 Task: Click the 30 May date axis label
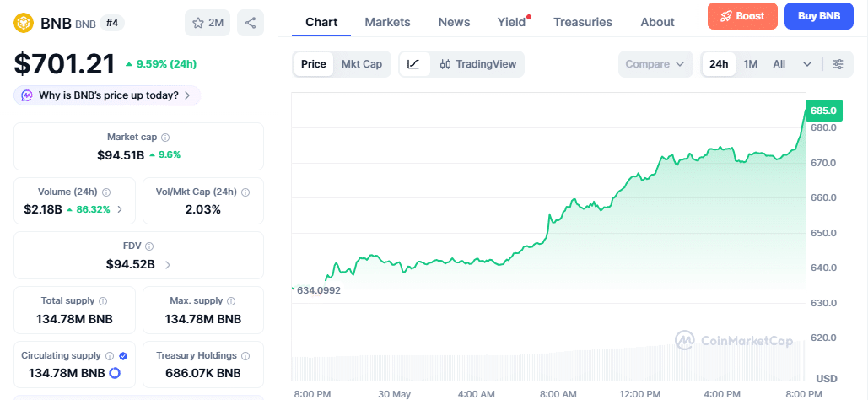point(394,394)
